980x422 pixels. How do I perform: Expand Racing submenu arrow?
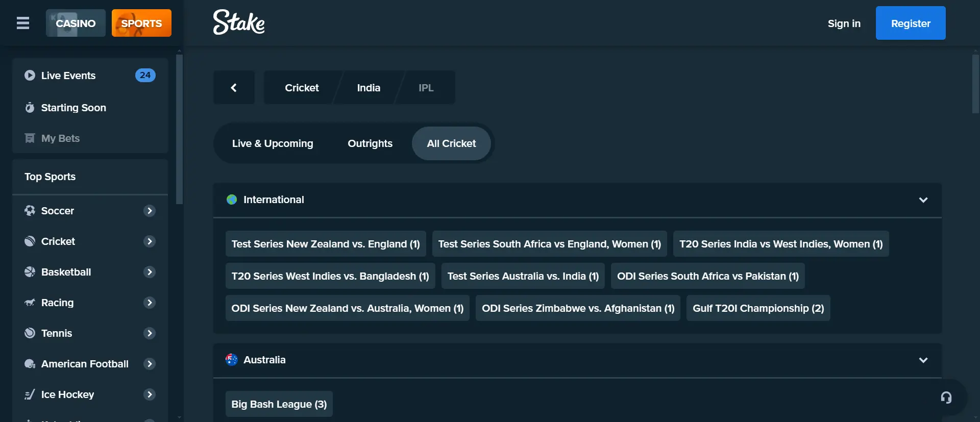pos(150,303)
